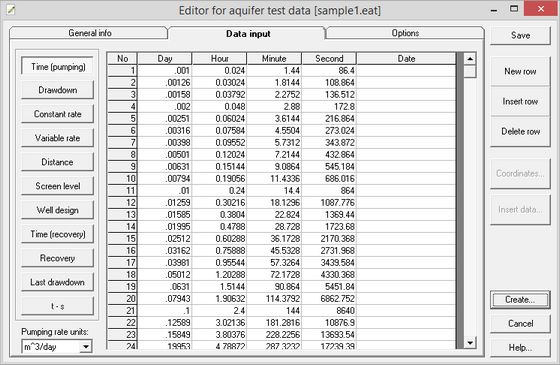Click the table scroll up arrow
560x365 pixels.
(470, 59)
